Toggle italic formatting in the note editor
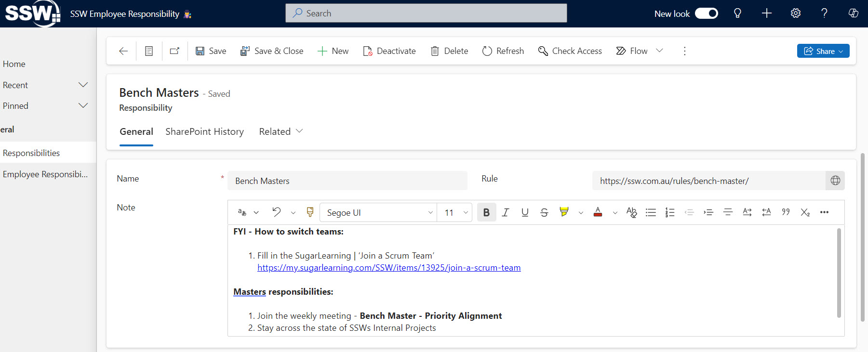This screenshot has width=868, height=352. [x=505, y=212]
